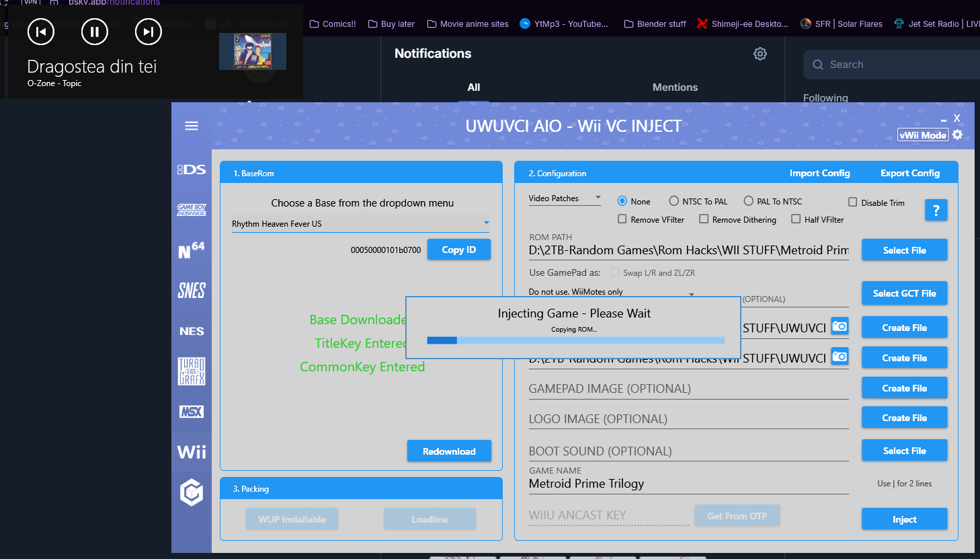Image resolution: width=980 pixels, height=559 pixels.
Task: Check the Disable Trim option
Action: (x=852, y=202)
